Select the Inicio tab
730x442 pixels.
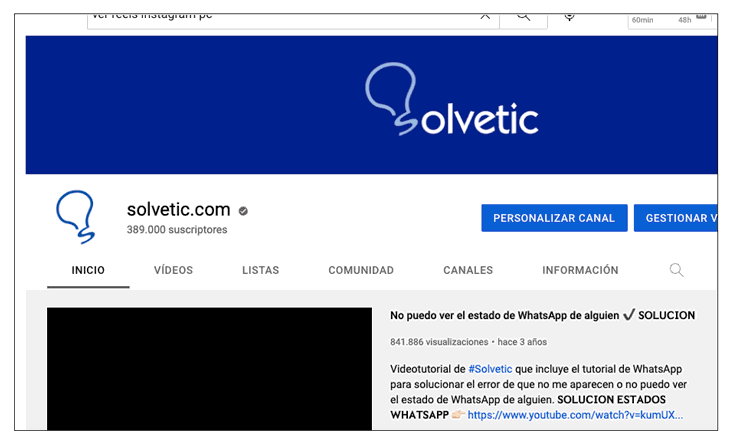pos(88,270)
